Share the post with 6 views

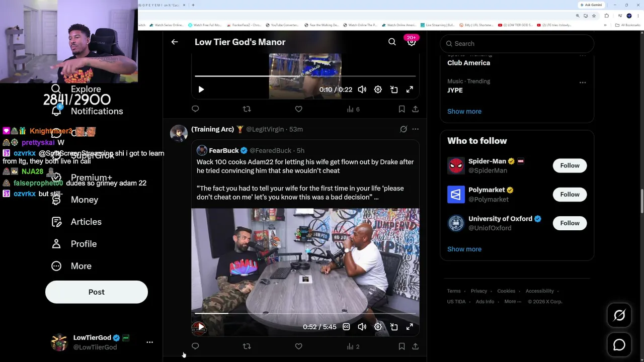[415, 109]
